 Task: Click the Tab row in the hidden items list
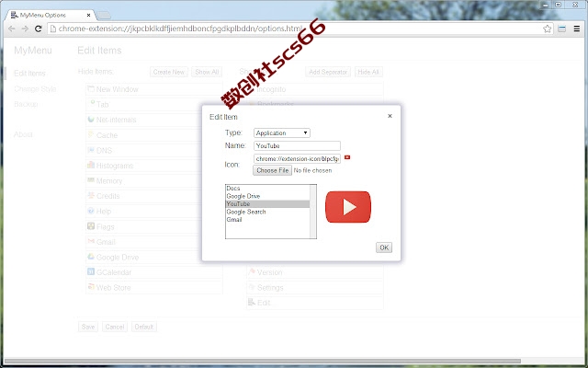point(154,104)
